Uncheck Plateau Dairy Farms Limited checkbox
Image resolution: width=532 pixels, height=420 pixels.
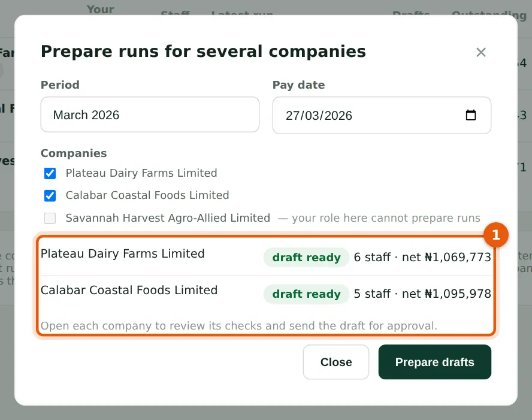point(50,173)
